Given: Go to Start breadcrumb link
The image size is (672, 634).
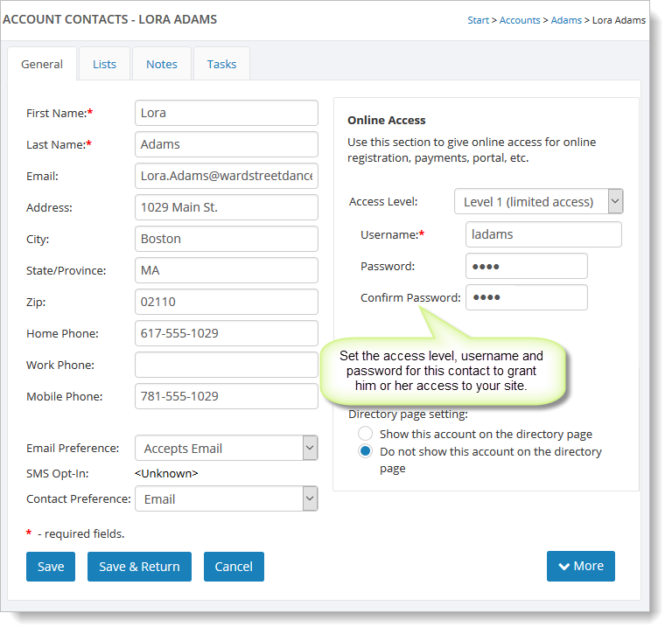Looking at the screenshot, I should [478, 20].
